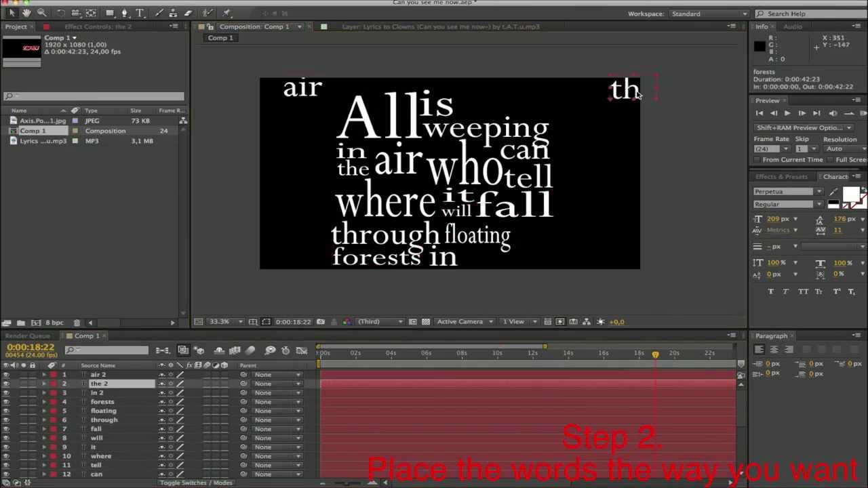868x488 pixels.
Task: Hide the 'through' layer with eye toggle
Action: click(x=6, y=420)
